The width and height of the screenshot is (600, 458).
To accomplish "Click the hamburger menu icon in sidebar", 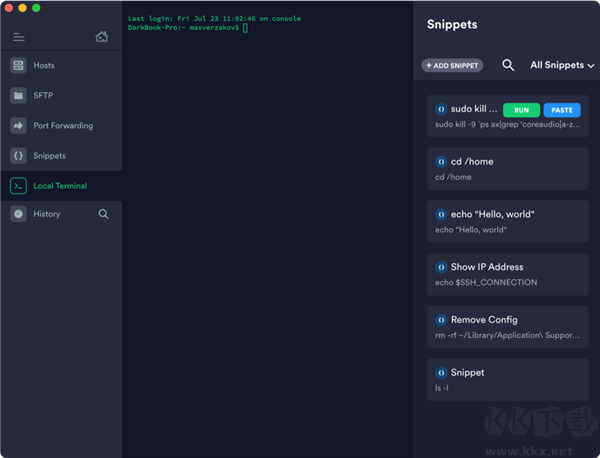I will [18, 37].
